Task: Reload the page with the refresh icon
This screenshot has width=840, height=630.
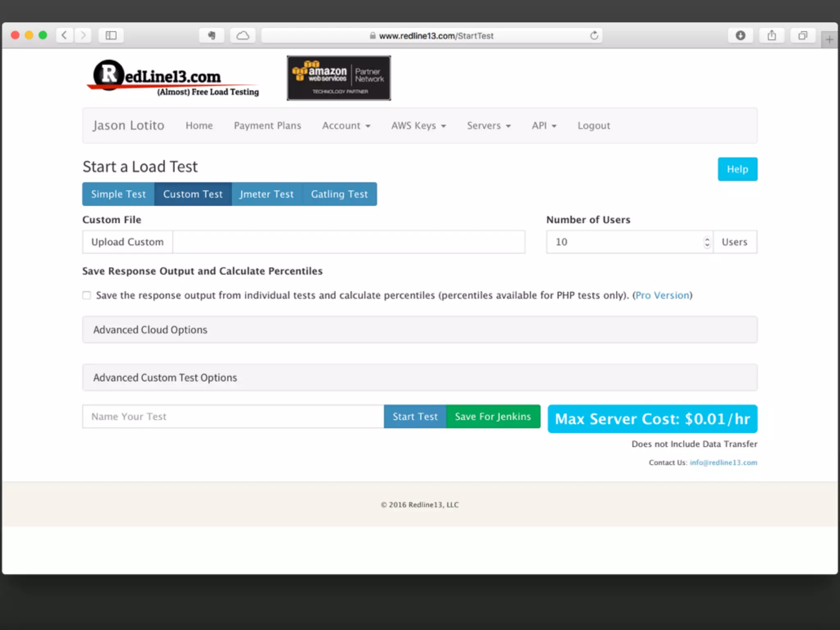Action: click(x=594, y=35)
